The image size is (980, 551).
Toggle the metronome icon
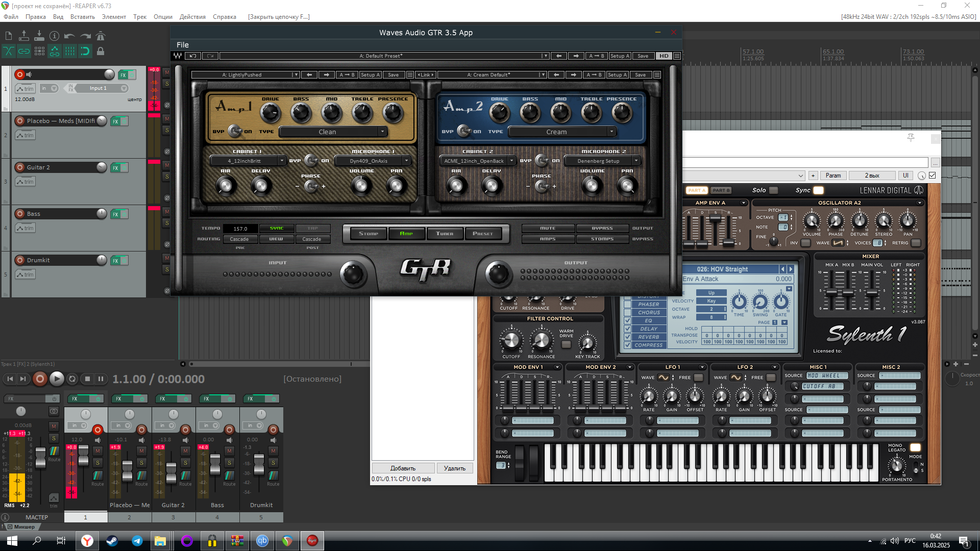pyautogui.click(x=101, y=36)
